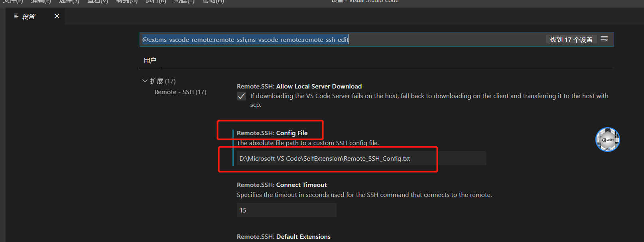Screen dimensions: 644x242
Task: Uncheck Allow Local Server Download checkbox
Action: tap(242, 96)
